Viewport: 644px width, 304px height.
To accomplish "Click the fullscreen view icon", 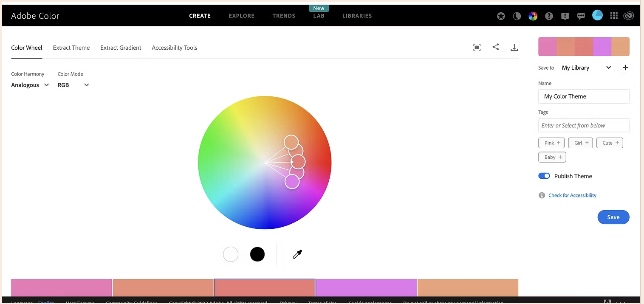I will (477, 48).
